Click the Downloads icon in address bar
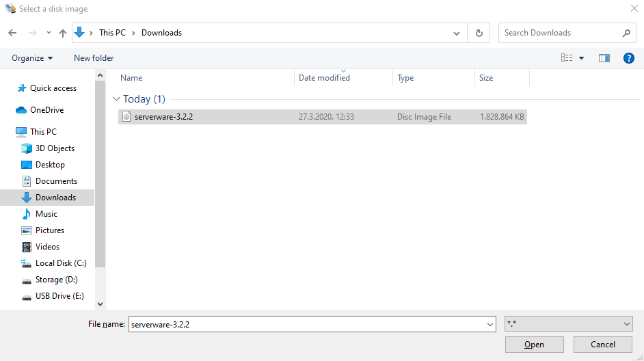This screenshot has width=644, height=361. click(x=80, y=32)
